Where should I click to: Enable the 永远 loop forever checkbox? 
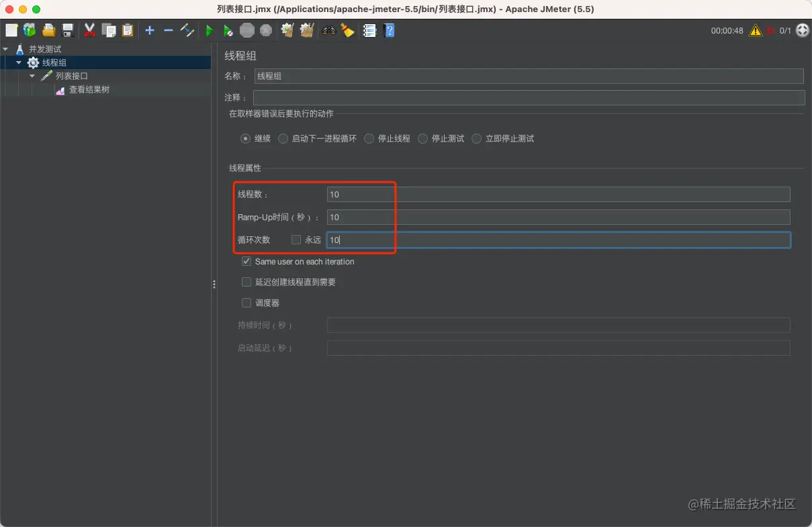(296, 240)
